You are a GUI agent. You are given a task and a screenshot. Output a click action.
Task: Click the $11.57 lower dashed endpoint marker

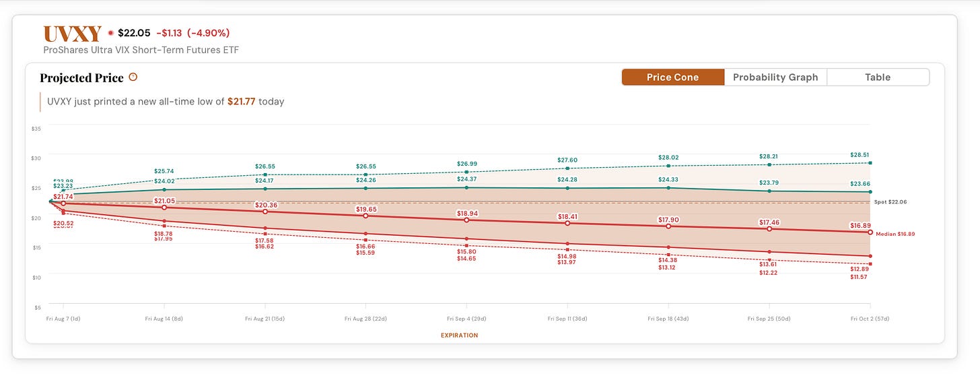click(x=870, y=263)
